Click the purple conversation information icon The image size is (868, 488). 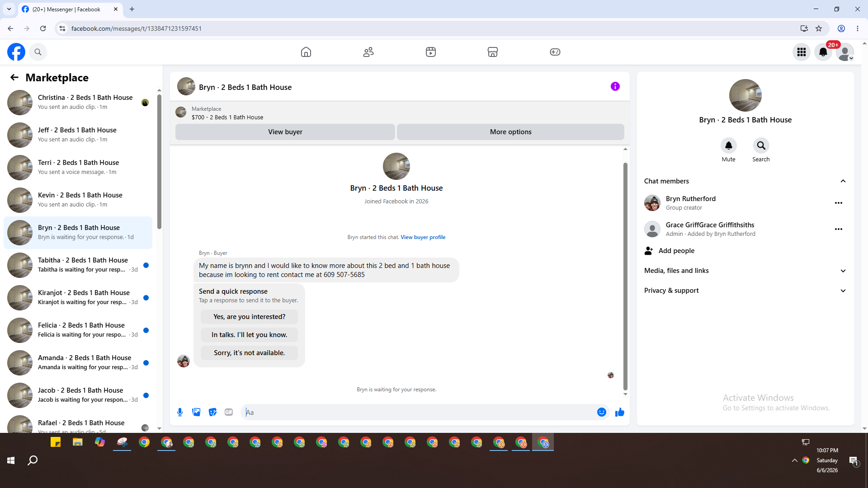(615, 86)
